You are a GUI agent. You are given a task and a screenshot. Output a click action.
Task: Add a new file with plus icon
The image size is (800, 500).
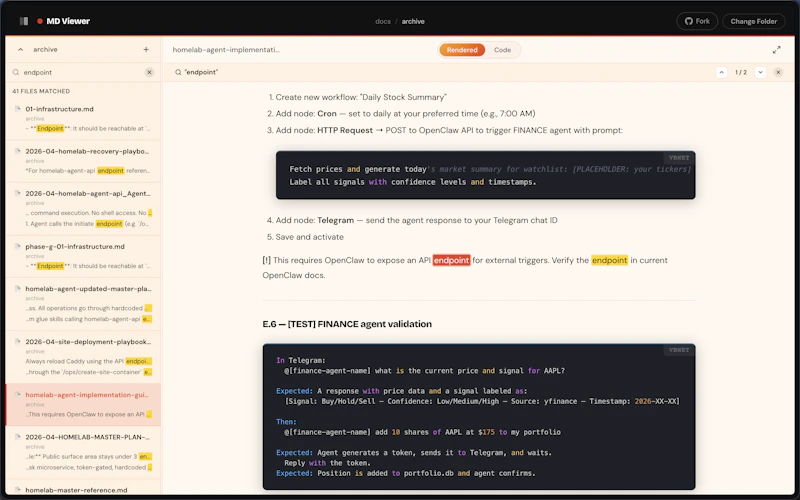click(x=146, y=49)
